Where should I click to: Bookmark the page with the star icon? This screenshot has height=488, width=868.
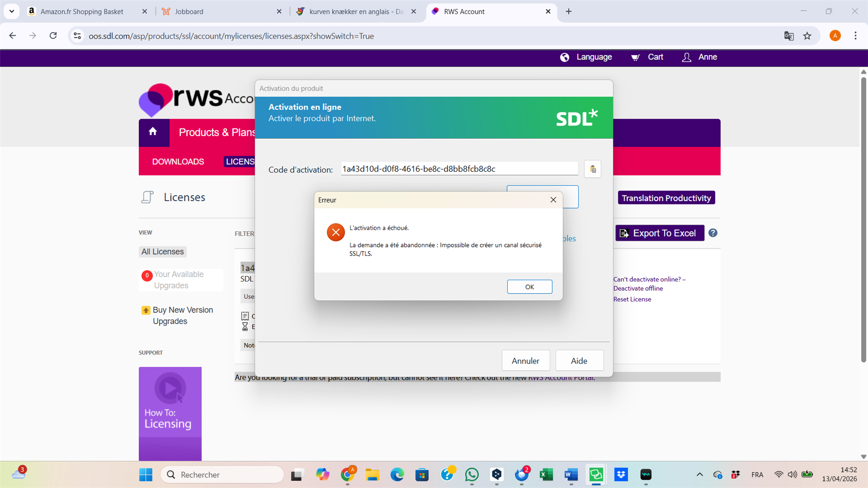click(x=807, y=36)
